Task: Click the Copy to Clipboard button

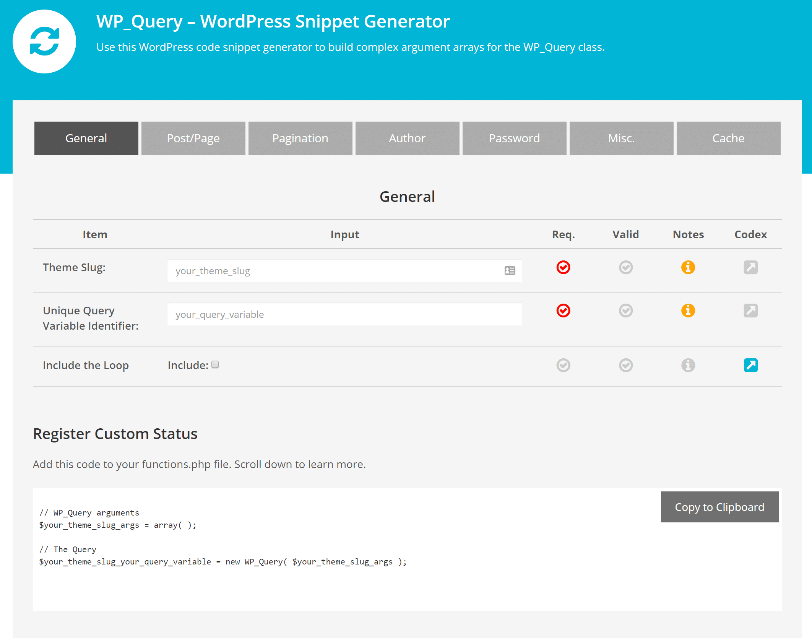Action: [x=720, y=507]
